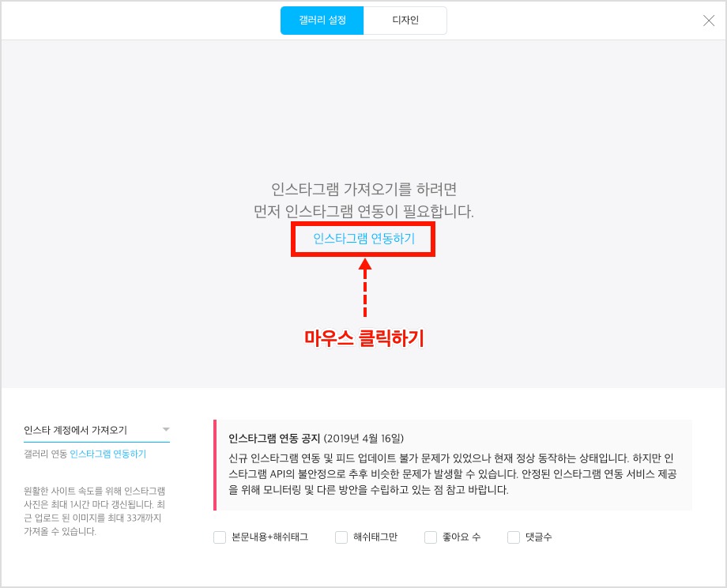
Task: Select the 먼저 인스타그램 연동이 필요합니다 message text
Action: [x=363, y=212]
